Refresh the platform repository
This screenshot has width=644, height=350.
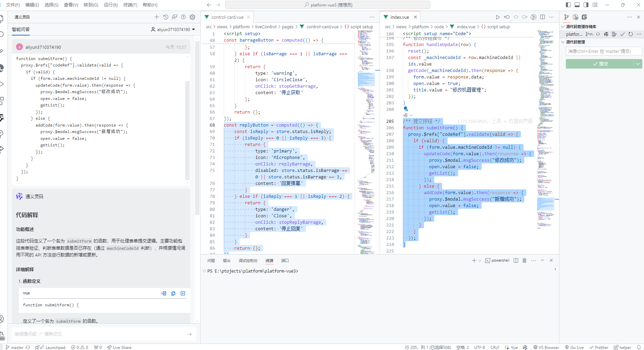point(631,34)
